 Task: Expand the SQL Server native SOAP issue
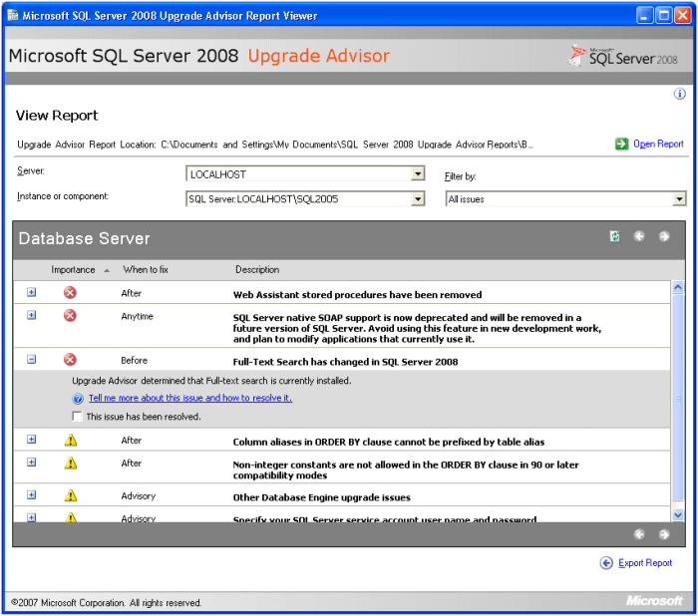click(x=31, y=315)
